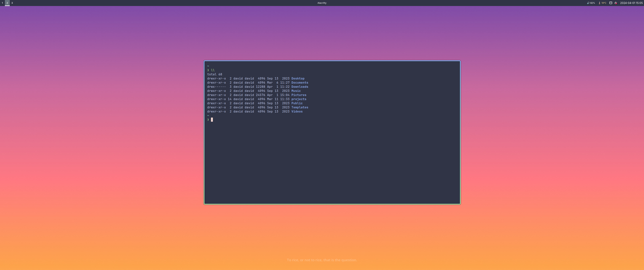Viewport: 644px width, 270px height.
Task: Switch to workspace 1
Action: pos(2,3)
